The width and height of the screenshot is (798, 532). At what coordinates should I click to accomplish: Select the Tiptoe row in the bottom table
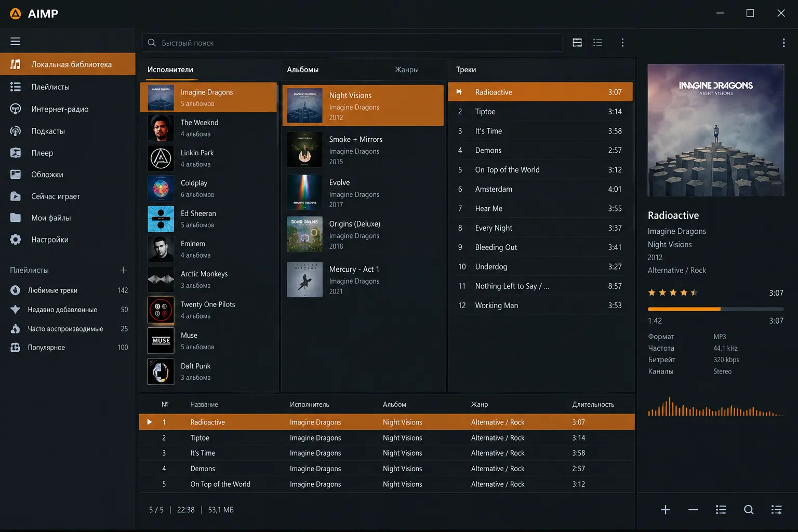387,438
